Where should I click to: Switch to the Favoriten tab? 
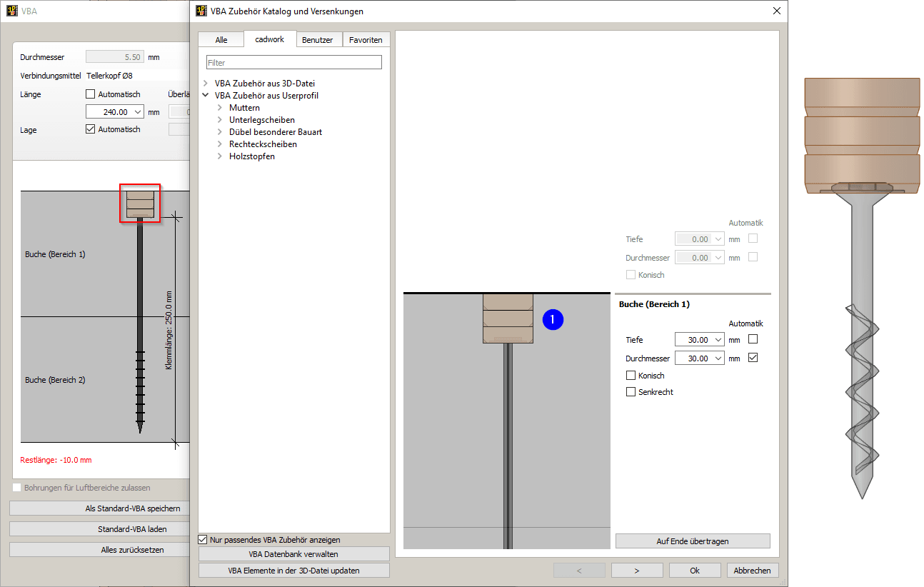point(366,40)
